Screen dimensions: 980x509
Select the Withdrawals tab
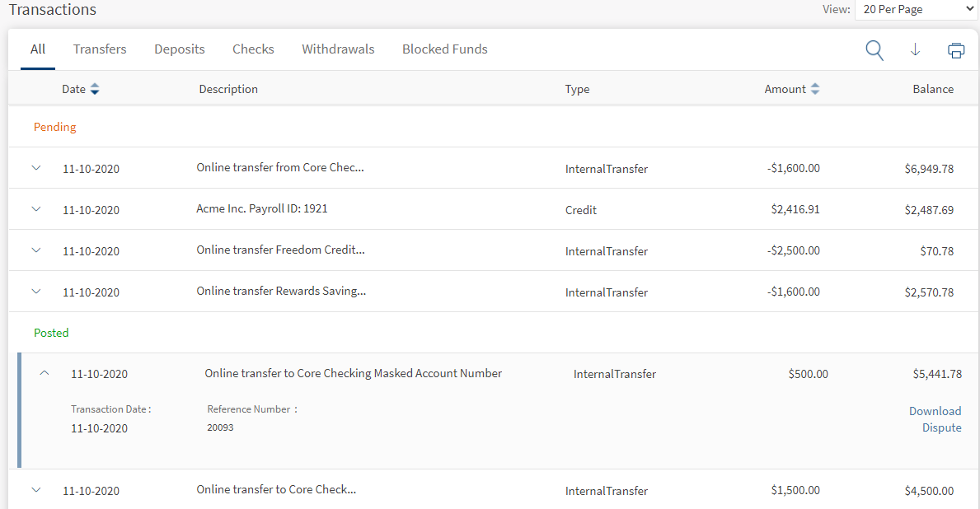[x=338, y=49]
